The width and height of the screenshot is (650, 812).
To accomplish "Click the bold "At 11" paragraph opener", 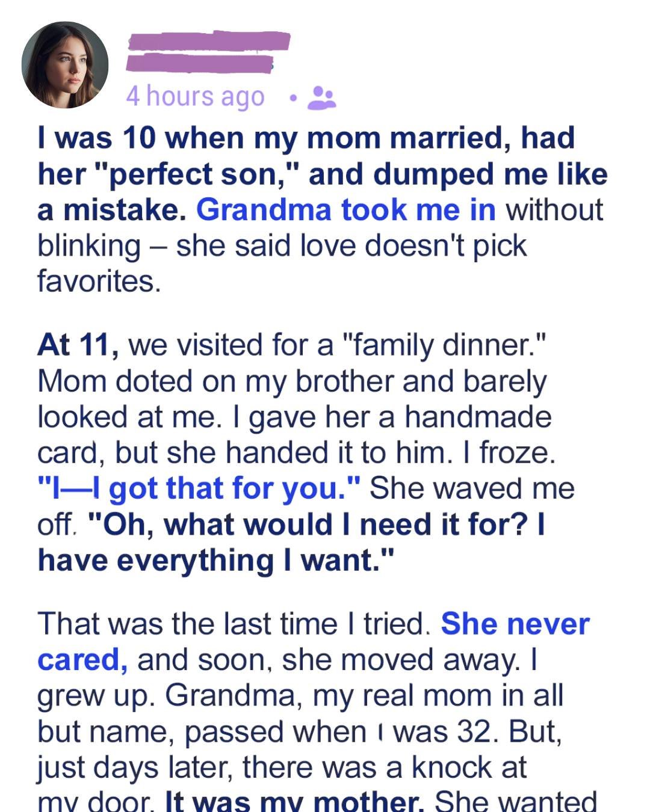I will click(x=70, y=345).
